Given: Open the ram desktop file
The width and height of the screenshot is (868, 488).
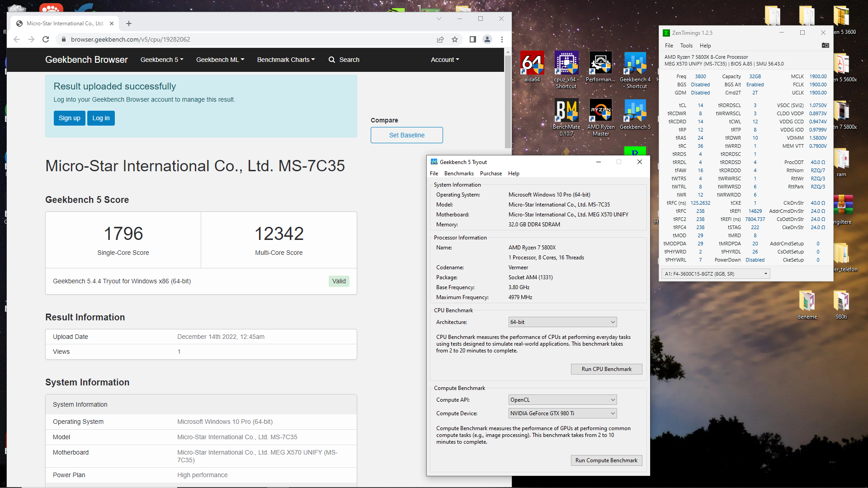Looking at the screenshot, I should pyautogui.click(x=841, y=162).
